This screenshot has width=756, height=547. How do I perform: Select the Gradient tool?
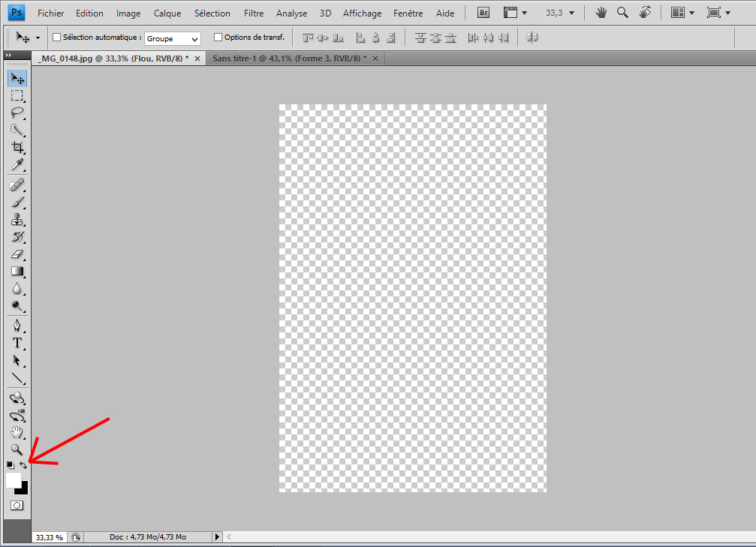pyautogui.click(x=17, y=272)
